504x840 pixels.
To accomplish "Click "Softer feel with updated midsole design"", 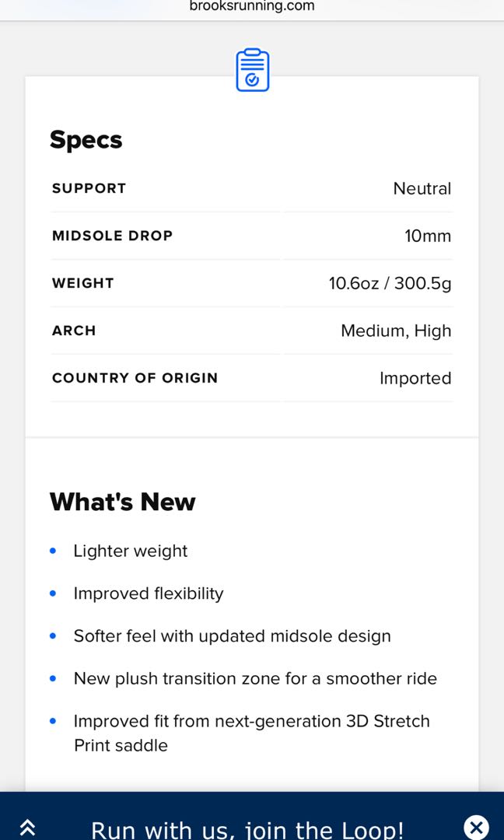I will 232,636.
